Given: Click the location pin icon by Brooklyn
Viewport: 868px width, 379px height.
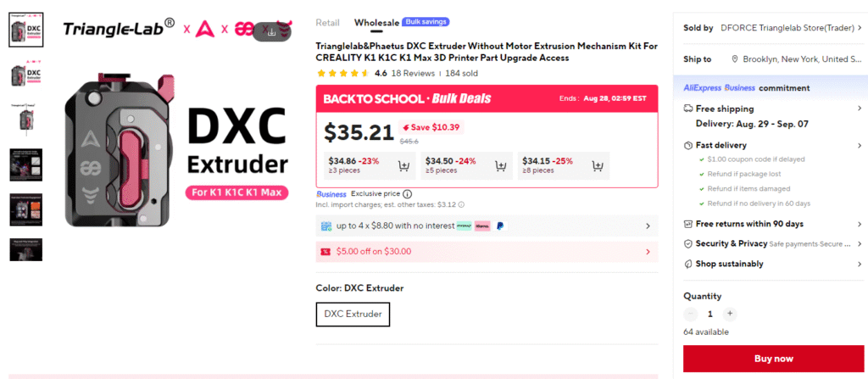Looking at the screenshot, I should tap(735, 59).
